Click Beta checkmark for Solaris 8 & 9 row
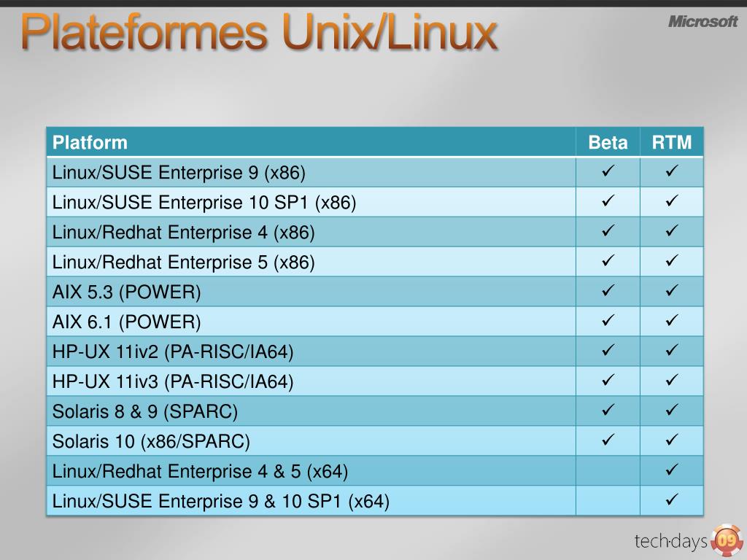This screenshot has height=560, width=747. coord(608,410)
